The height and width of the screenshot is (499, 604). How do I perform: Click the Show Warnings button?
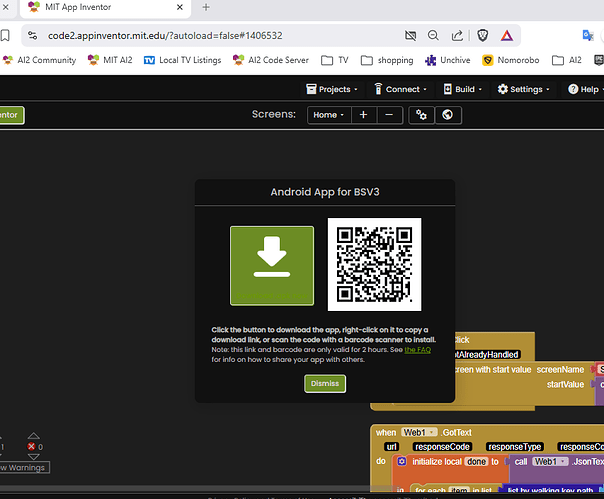pos(24,467)
